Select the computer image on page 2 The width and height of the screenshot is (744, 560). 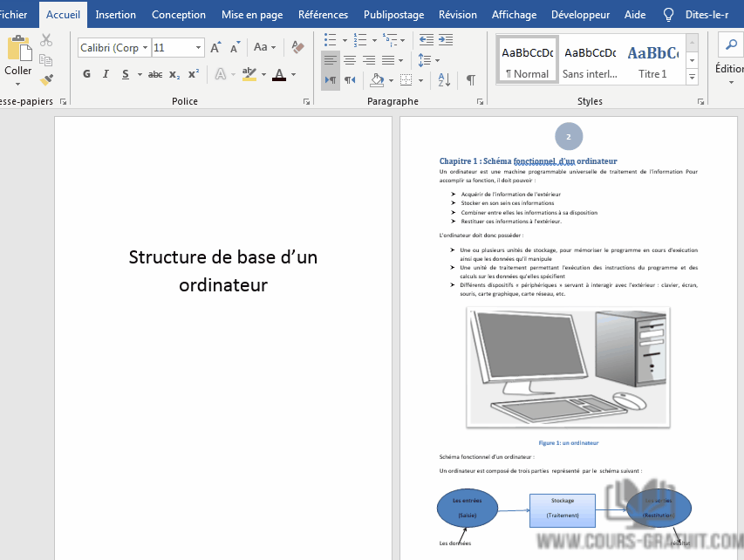point(569,367)
